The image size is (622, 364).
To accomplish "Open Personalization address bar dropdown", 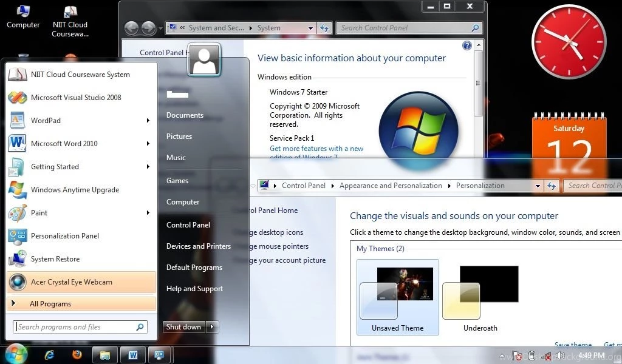I will (x=538, y=186).
